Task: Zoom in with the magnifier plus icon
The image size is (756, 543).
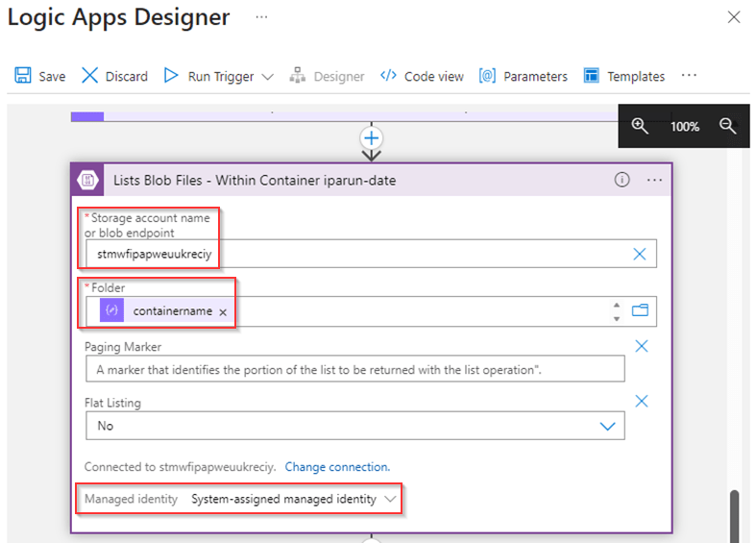Action: (640, 126)
